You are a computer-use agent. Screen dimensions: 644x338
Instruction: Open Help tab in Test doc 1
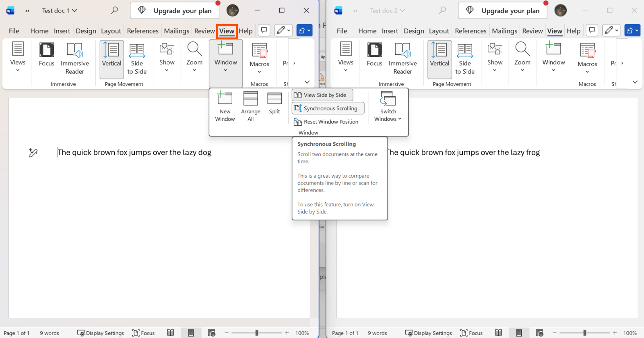pyautogui.click(x=246, y=31)
